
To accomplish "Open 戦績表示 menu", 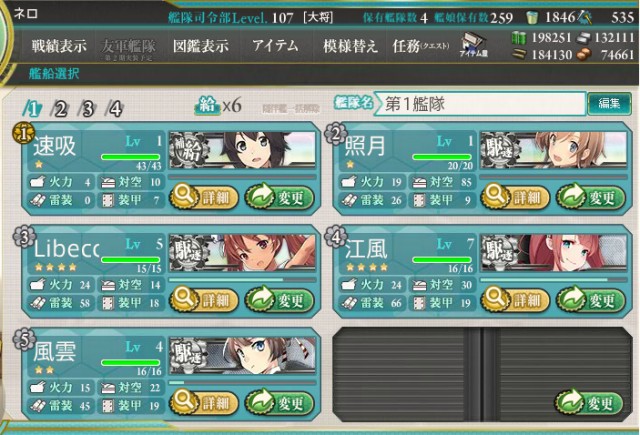I will click(x=59, y=46).
